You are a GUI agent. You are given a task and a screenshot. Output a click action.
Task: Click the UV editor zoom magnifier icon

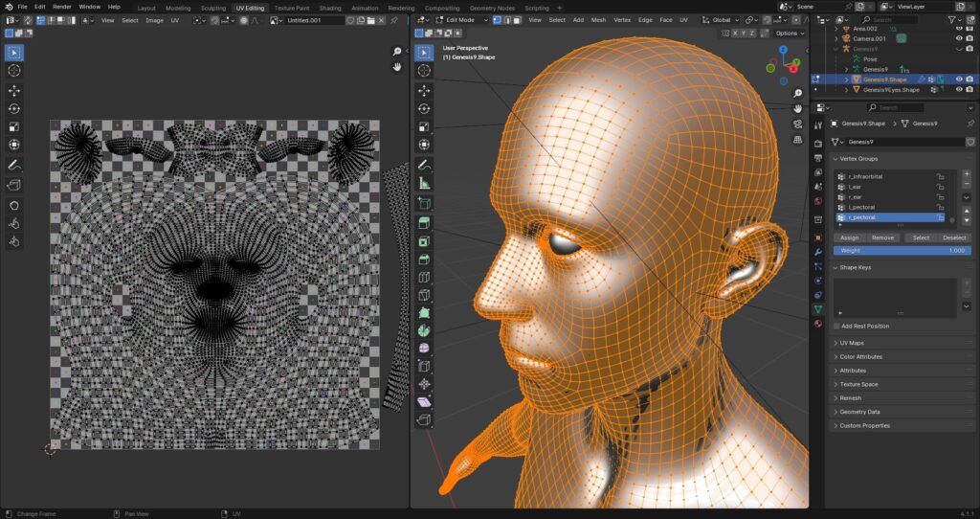click(x=397, y=52)
